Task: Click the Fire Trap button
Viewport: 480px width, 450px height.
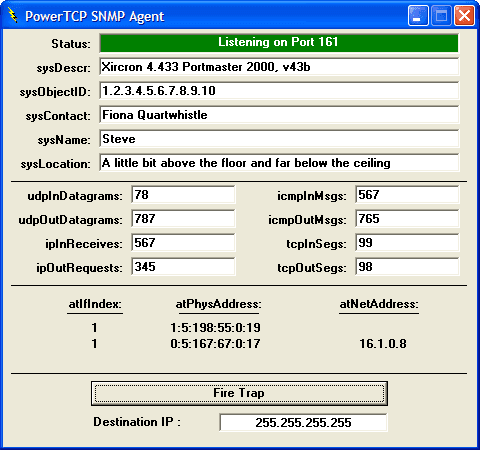Action: click(x=239, y=393)
